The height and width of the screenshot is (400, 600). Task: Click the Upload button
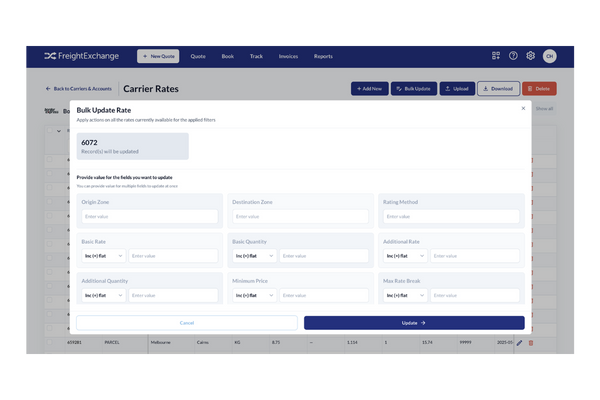[457, 88]
